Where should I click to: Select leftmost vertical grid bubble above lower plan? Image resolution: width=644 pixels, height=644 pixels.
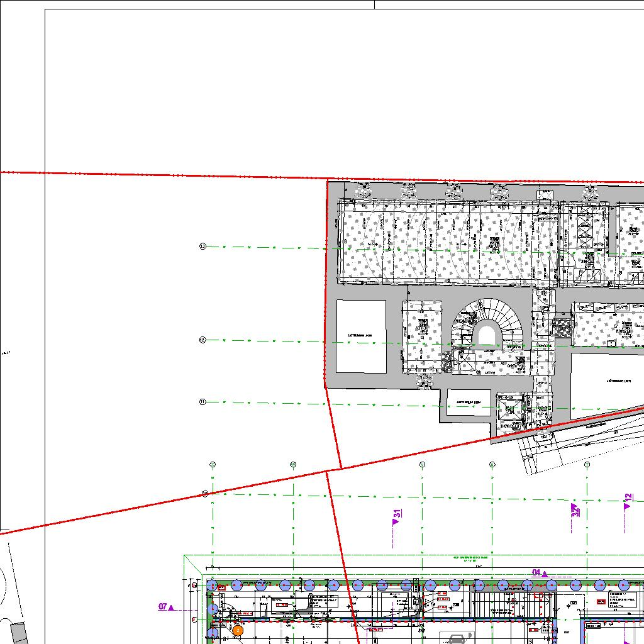click(213, 465)
